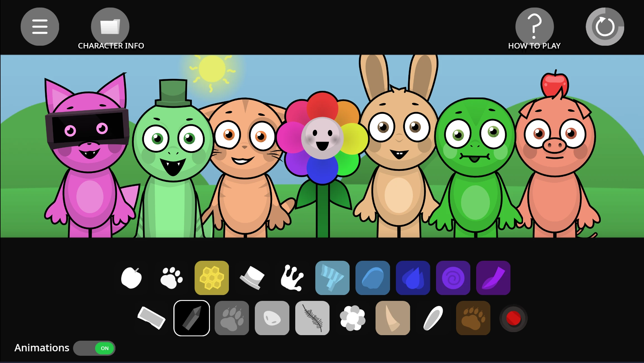Select the white paw print icon
The width and height of the screenshot is (644, 363).
[171, 278]
